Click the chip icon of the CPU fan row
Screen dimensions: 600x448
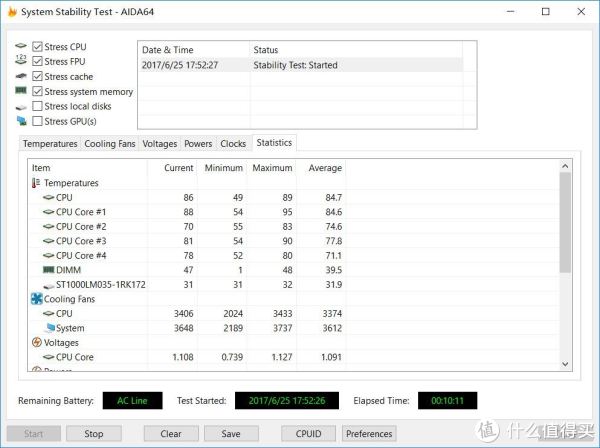tap(49, 314)
